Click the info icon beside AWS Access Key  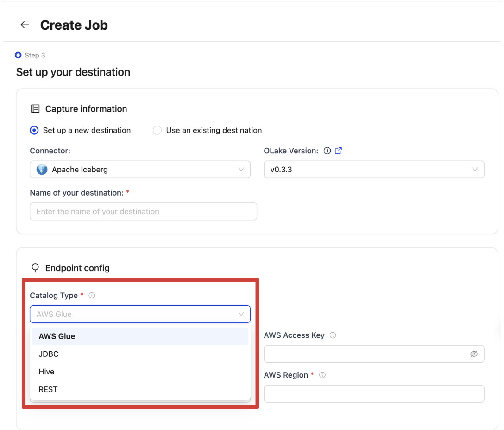point(333,335)
